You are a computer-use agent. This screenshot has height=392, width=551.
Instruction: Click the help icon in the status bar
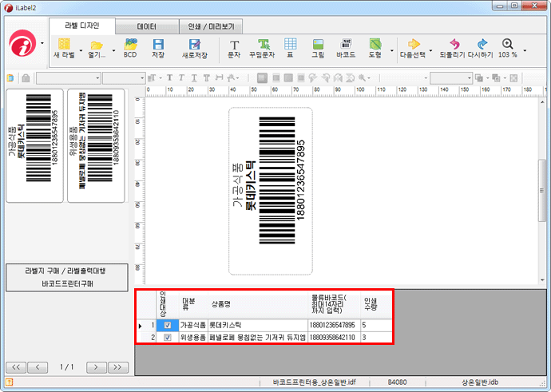pyautogui.click(x=9, y=382)
